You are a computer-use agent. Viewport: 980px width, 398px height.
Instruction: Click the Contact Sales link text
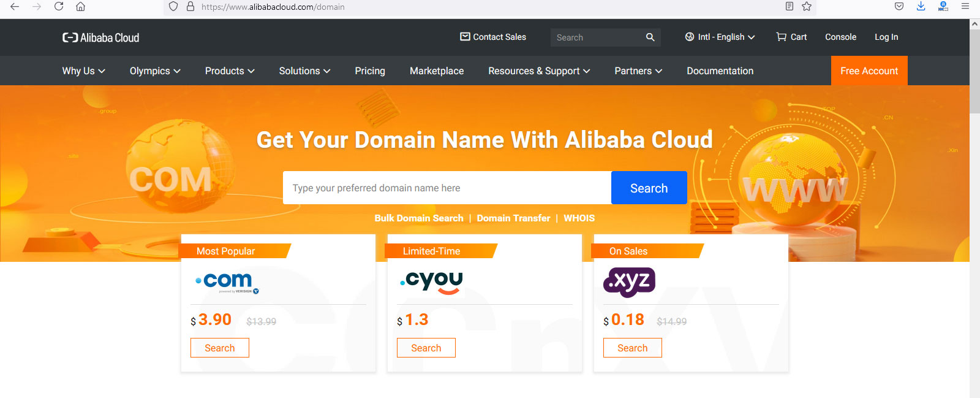(x=499, y=37)
